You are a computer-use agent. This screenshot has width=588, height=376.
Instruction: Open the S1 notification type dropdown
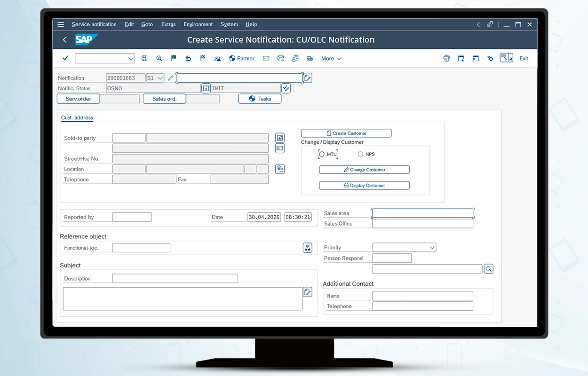[x=160, y=78]
